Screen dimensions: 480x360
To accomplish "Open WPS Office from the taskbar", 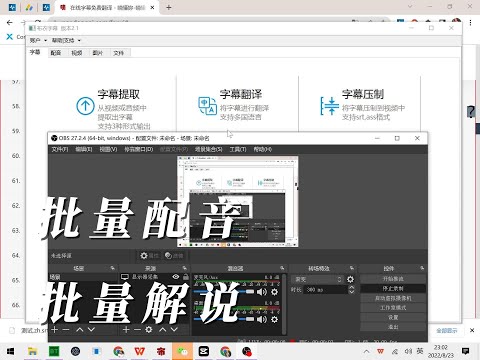I will [140, 351].
